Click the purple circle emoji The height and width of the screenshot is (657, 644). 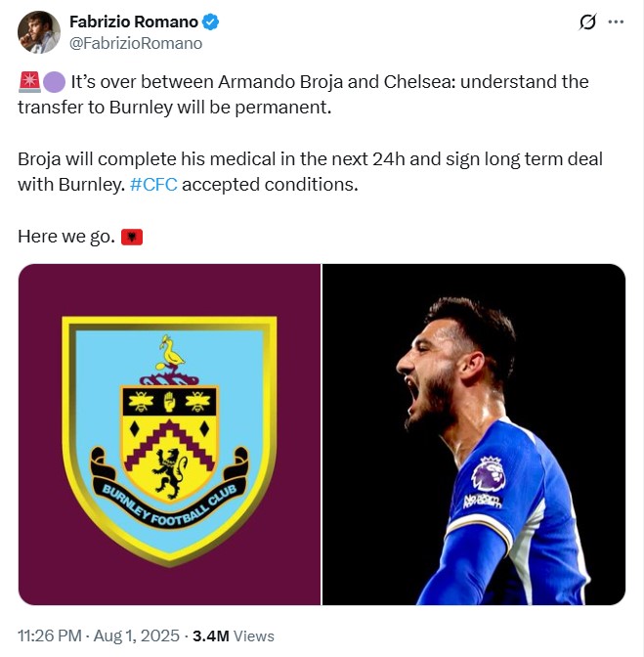(55, 81)
